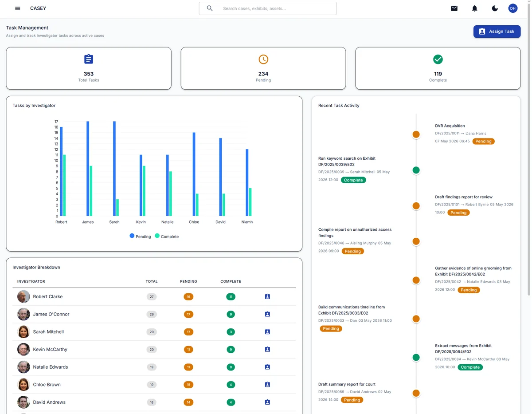Sort by INVESTIGATOR column header
The height and width of the screenshot is (414, 532).
click(31, 281)
